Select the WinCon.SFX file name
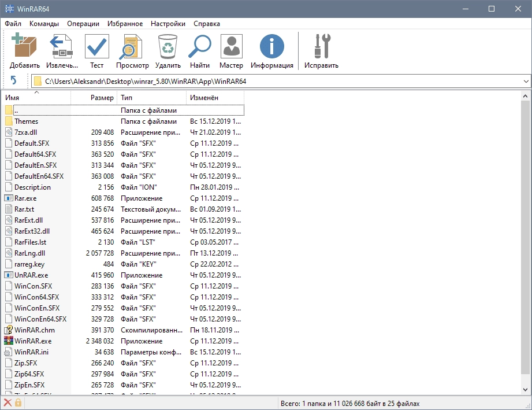This screenshot has height=410, width=532. pos(34,286)
